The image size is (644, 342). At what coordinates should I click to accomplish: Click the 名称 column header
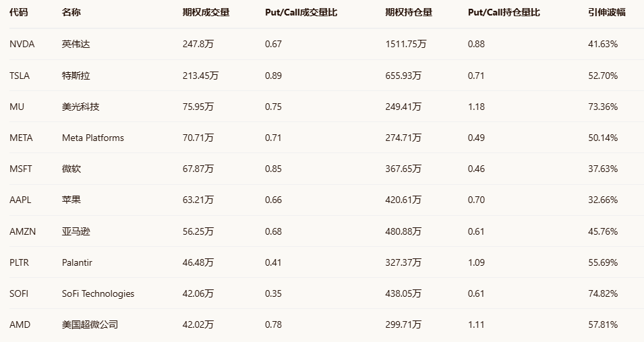(x=71, y=12)
